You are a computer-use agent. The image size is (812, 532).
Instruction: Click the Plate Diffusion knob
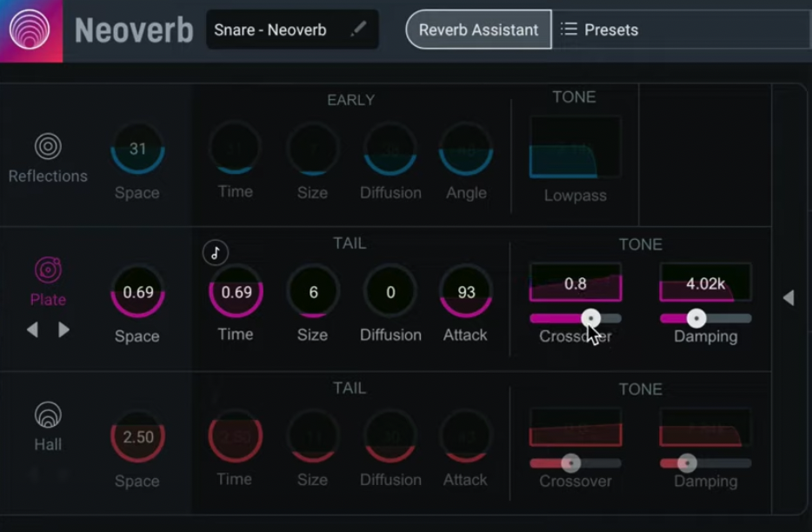(390, 291)
